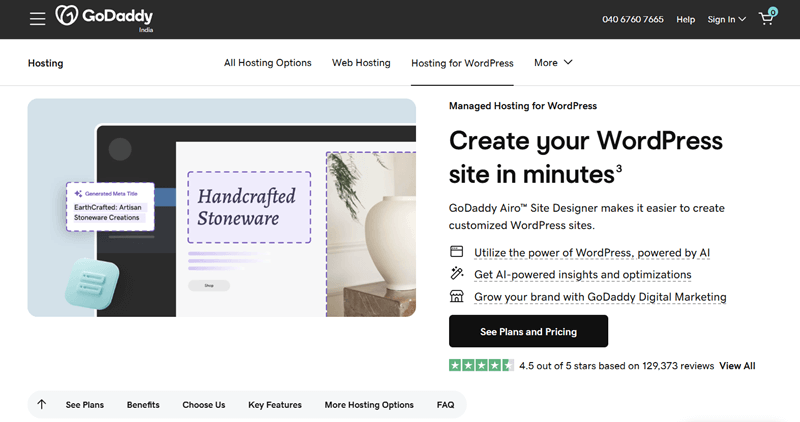Viewport: 800px width, 422px height.
Task: Call phone number 040 6760 7665
Action: tap(633, 19)
